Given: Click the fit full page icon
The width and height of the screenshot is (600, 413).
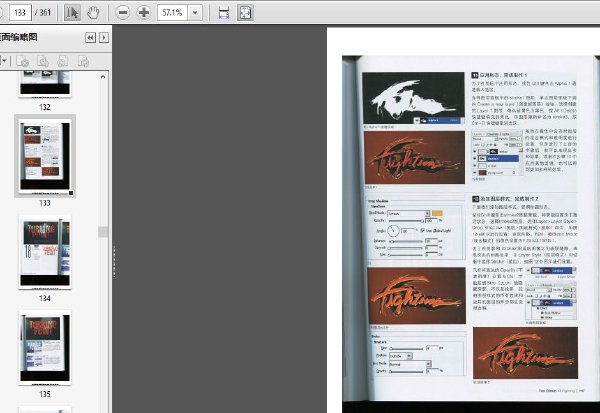Looking at the screenshot, I should (x=245, y=13).
